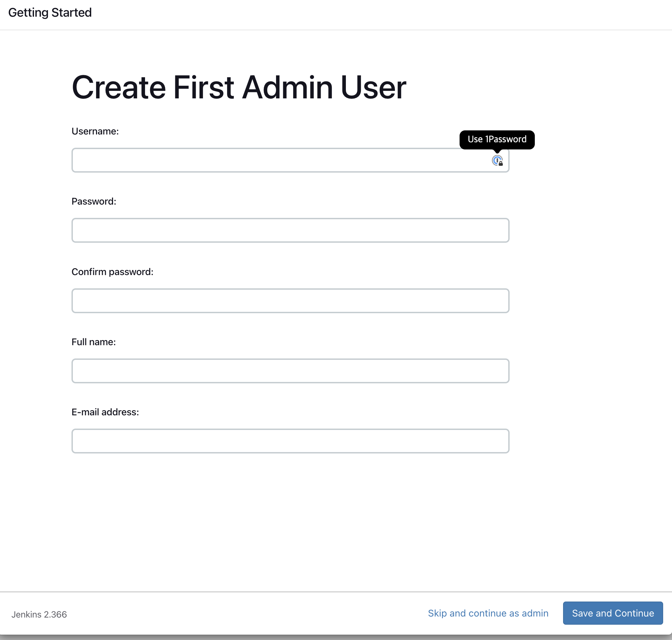
Task: Click the 1Password icon in the Username field
Action: [497, 160]
